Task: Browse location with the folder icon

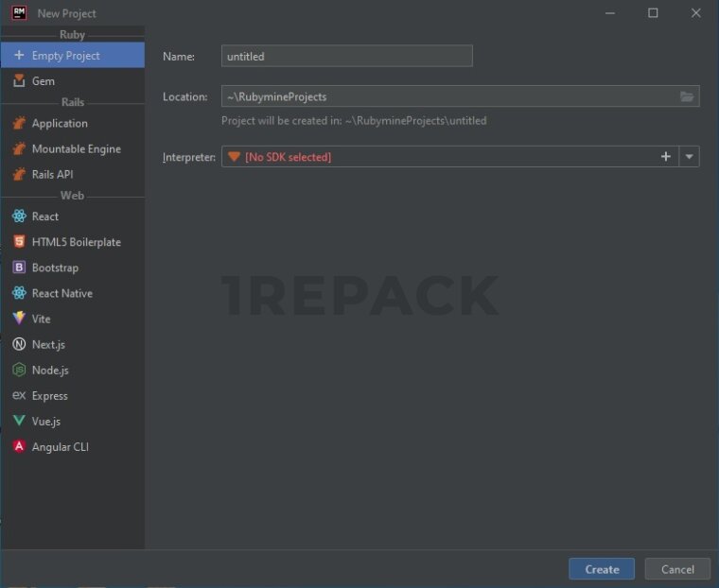Action: pyautogui.click(x=688, y=96)
